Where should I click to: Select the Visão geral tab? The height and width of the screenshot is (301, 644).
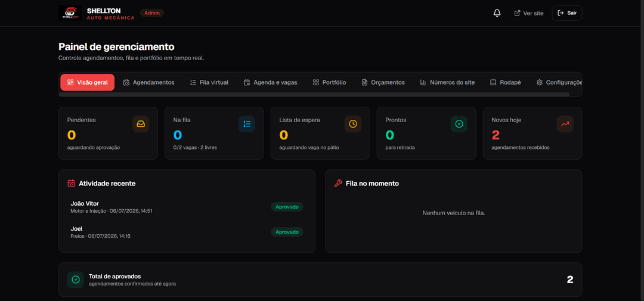(x=88, y=82)
